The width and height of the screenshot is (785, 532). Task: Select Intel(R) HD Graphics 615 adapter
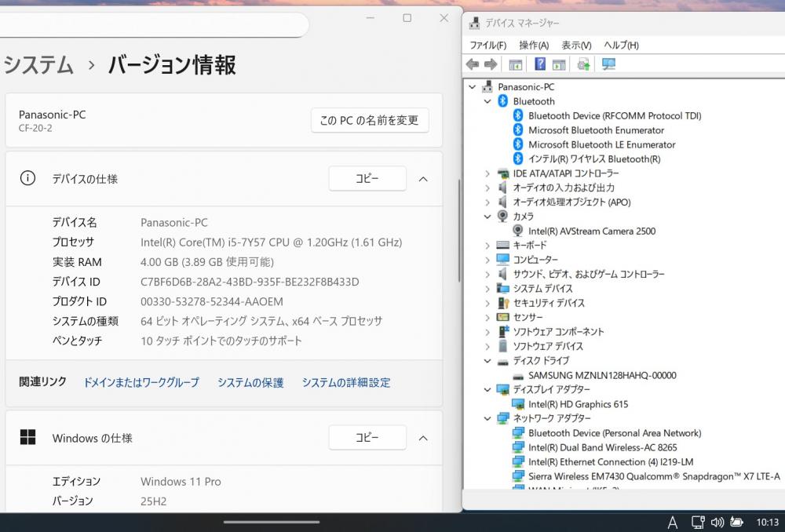tap(578, 404)
